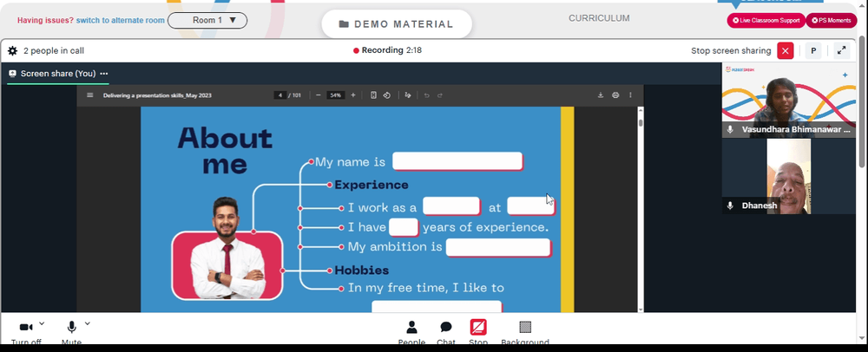Select Vasundhara Bhimanawar video tile
Screen dimensions: 868x352
click(x=788, y=100)
